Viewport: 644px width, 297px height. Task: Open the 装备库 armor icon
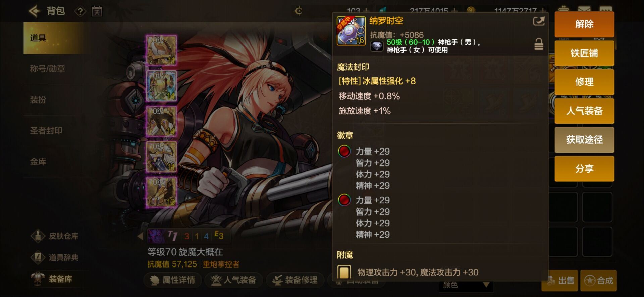[38, 279]
